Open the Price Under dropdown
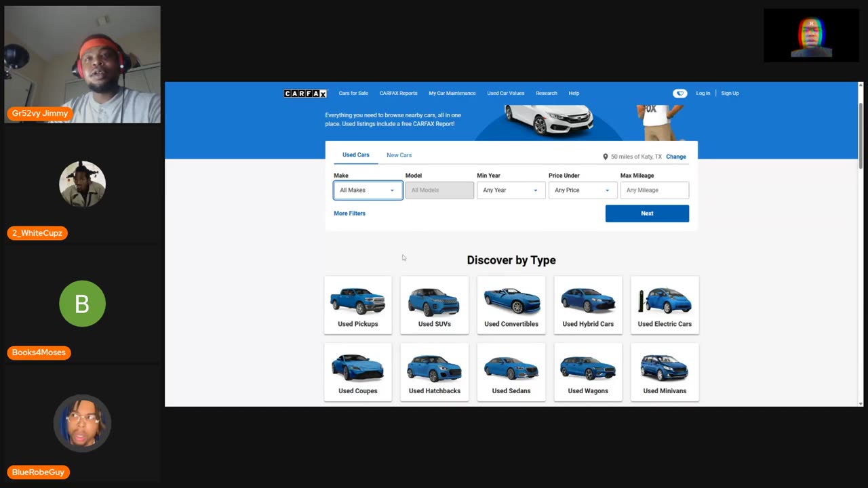Screen dimensions: 868x488 (x=583, y=190)
